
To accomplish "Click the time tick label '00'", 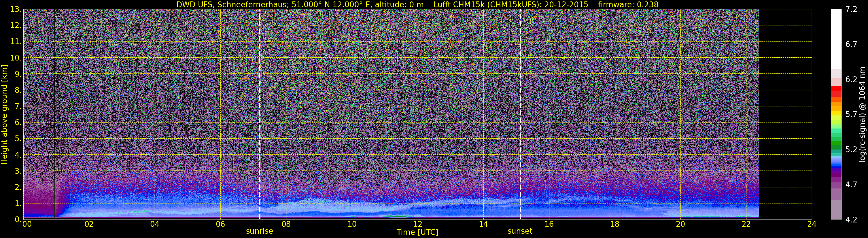I will tap(27, 224).
